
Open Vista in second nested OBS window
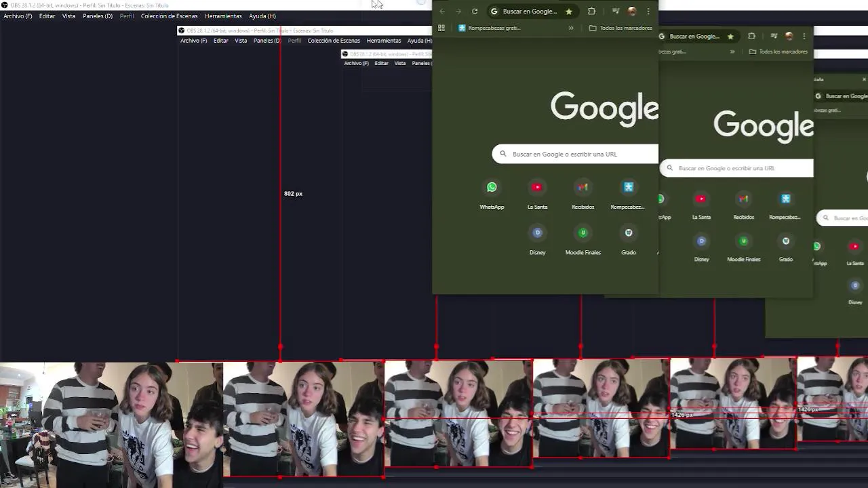click(x=241, y=41)
